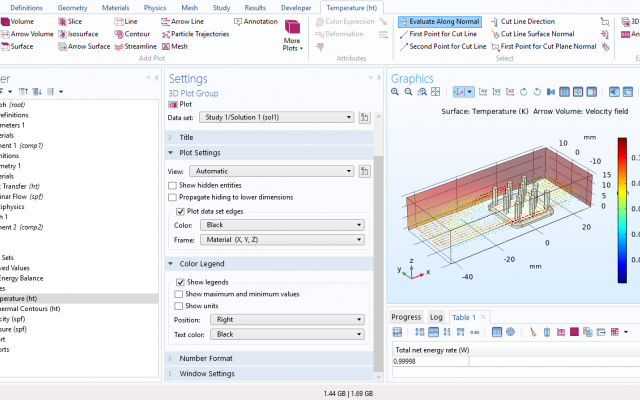This screenshot has width=640, height=400.
Task: Add an Arrow Volume plot
Action: point(27,34)
